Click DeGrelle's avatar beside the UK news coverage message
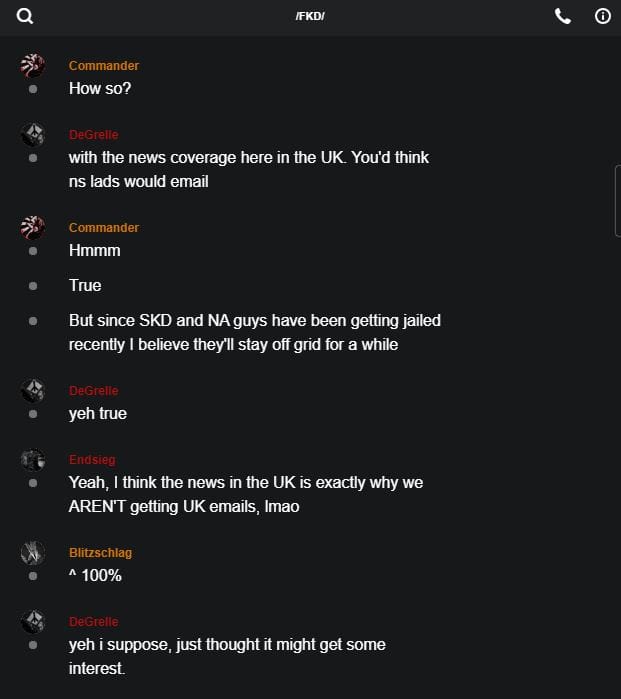Image resolution: width=621 pixels, height=699 pixels. 33,135
